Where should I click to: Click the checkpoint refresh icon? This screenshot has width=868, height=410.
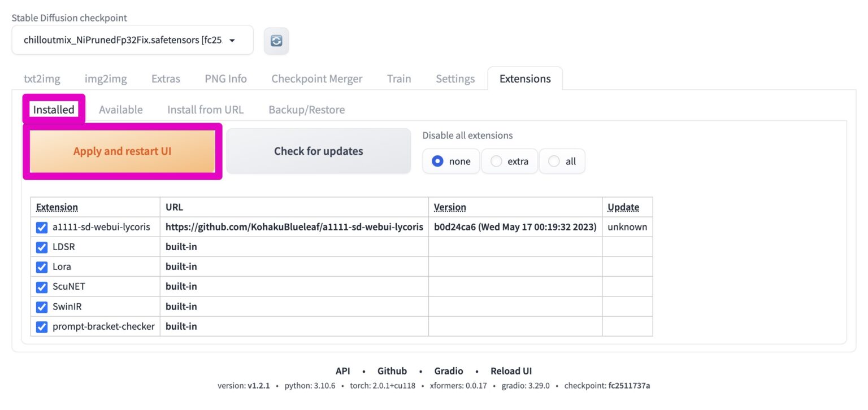tap(276, 41)
